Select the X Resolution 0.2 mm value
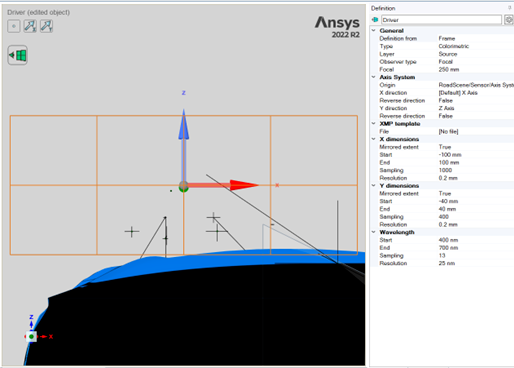 pos(448,178)
